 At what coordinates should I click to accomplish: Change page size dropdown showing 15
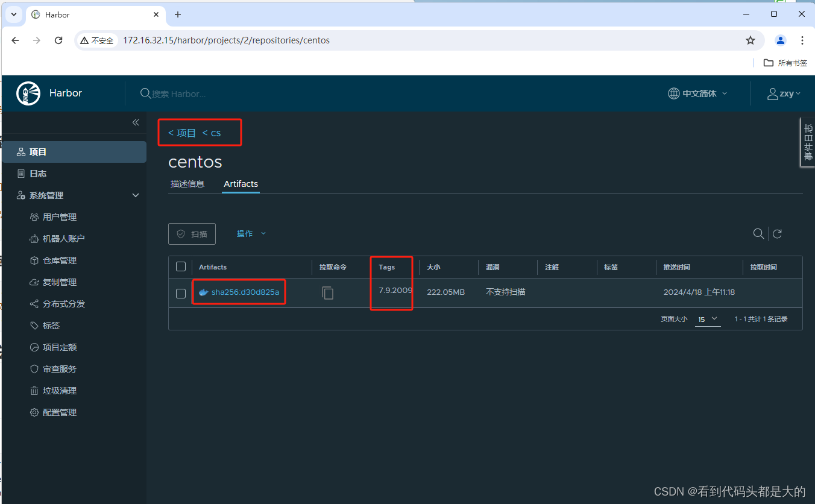point(708,319)
